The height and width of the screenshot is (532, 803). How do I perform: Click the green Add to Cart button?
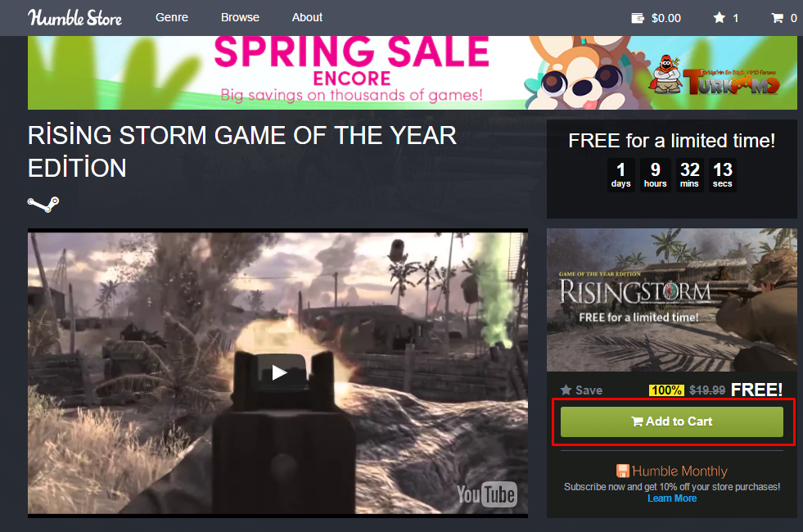pos(671,422)
